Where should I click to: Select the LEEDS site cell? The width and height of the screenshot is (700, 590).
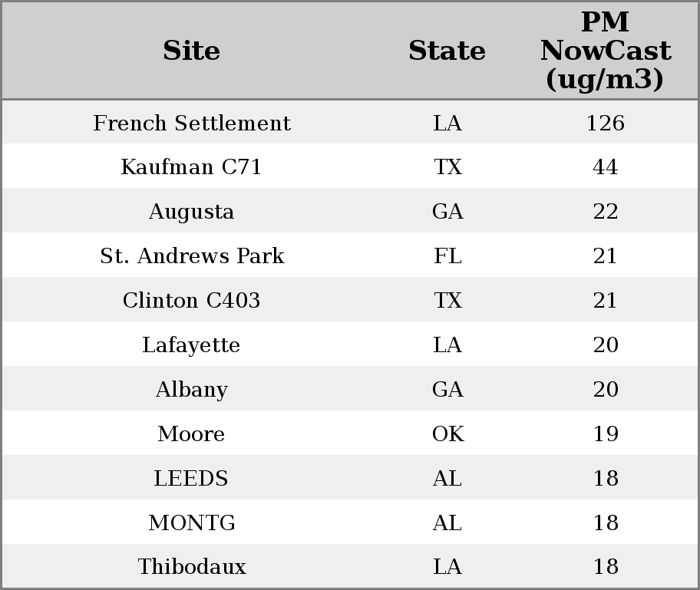coord(191,479)
